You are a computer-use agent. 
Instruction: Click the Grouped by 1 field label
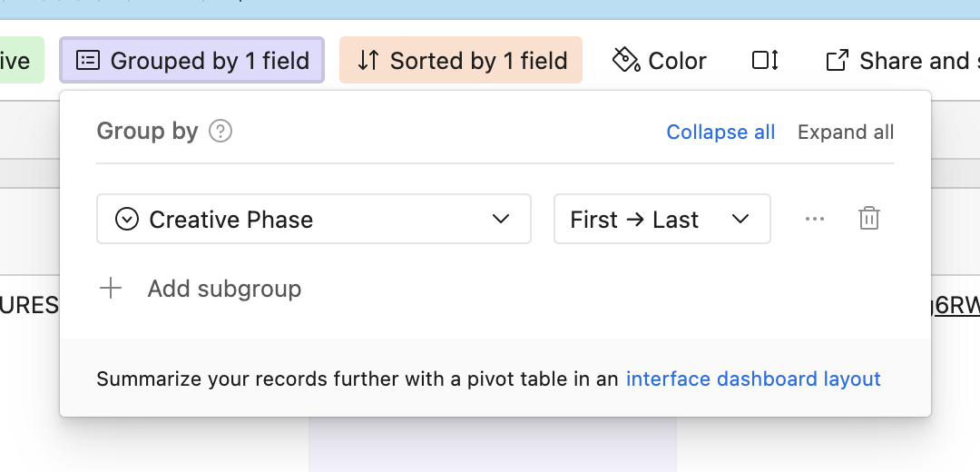coord(210,61)
